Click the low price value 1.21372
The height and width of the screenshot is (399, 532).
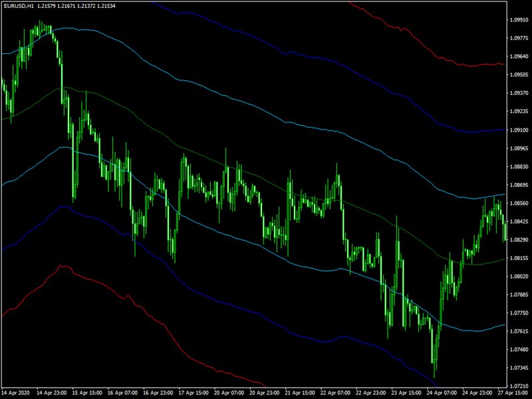tap(87, 6)
